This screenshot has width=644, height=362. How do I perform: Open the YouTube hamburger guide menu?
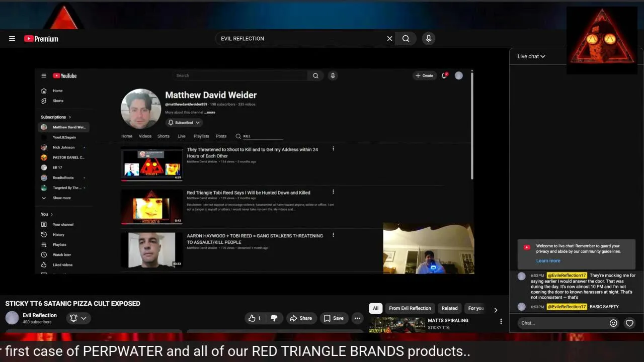(x=12, y=39)
